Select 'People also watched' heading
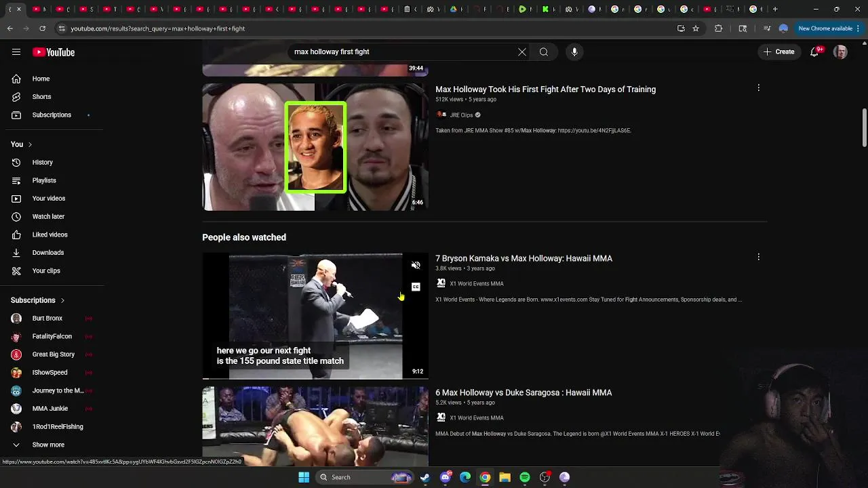 (x=244, y=237)
